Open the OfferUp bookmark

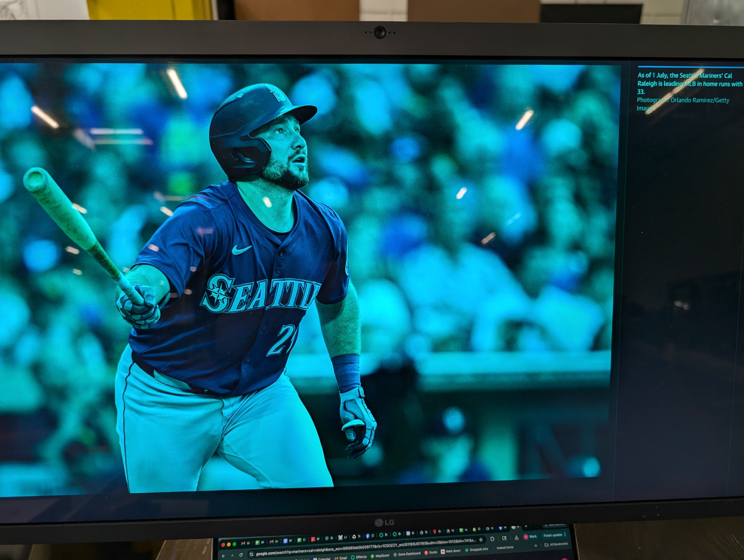[x=359, y=557]
